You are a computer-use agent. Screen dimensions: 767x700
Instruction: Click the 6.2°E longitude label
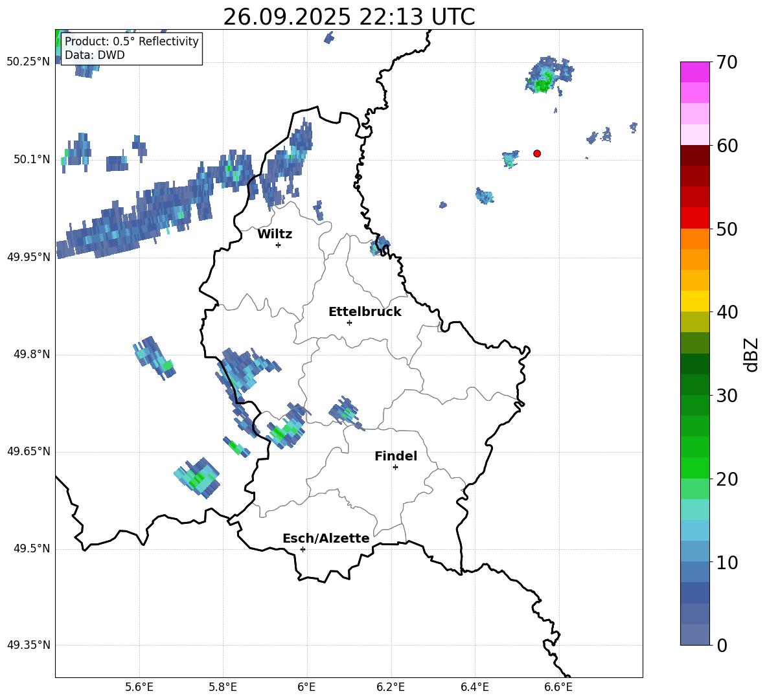(x=391, y=687)
